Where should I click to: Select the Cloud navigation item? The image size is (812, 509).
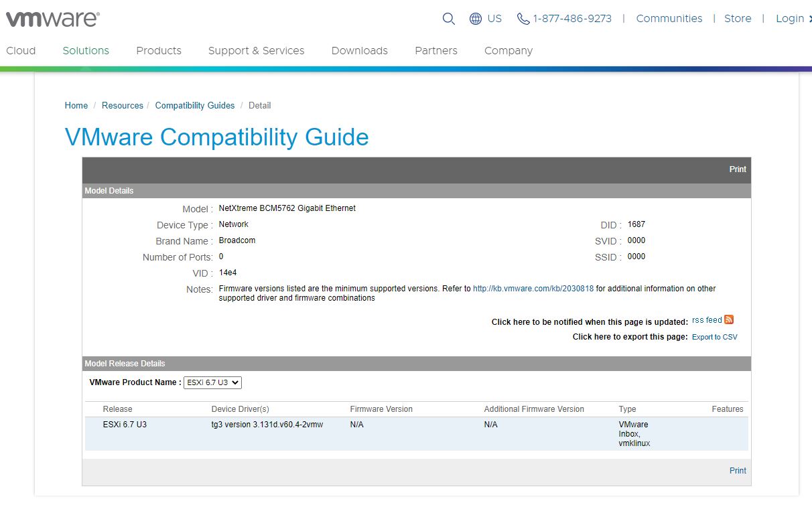click(21, 51)
